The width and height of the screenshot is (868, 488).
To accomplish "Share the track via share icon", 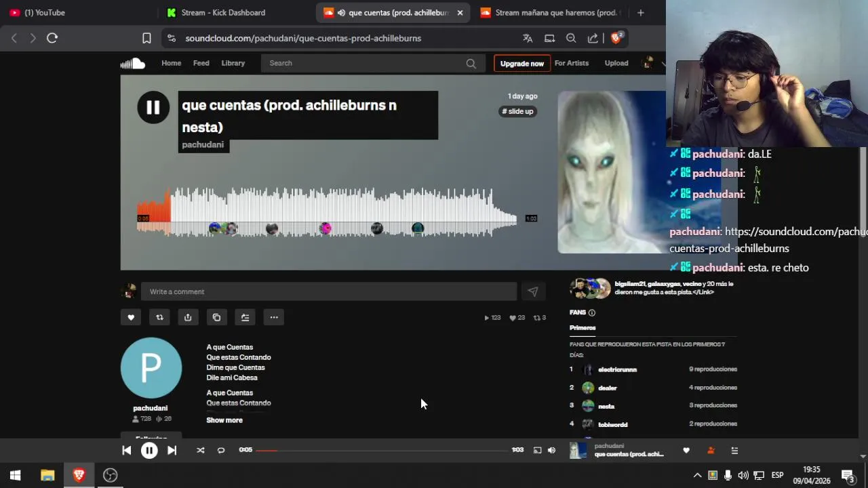I will coord(188,317).
